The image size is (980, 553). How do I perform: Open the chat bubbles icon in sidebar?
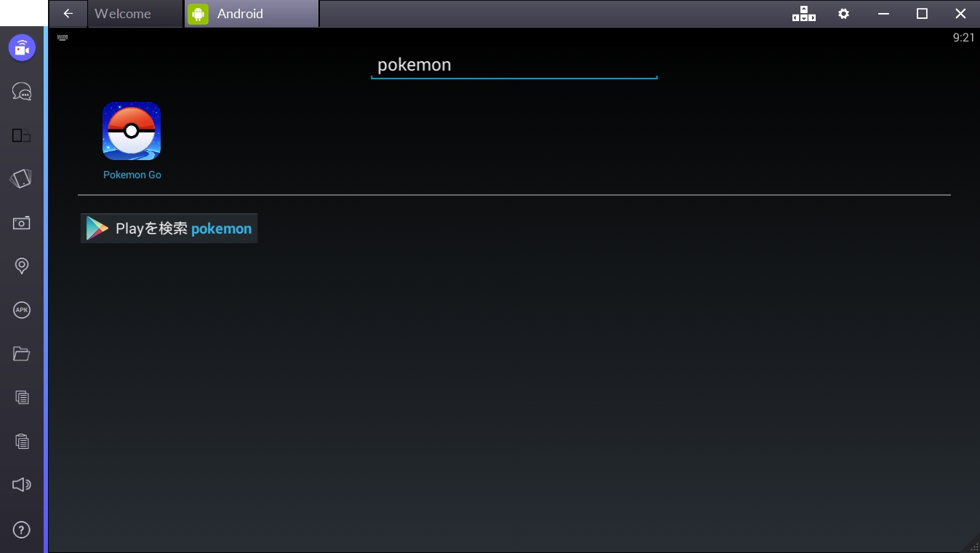tap(22, 92)
